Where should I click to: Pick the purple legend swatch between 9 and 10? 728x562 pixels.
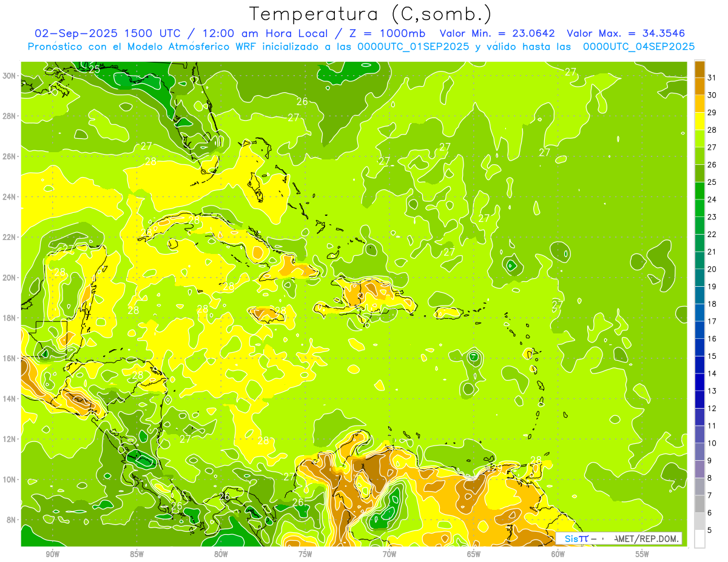699,452
